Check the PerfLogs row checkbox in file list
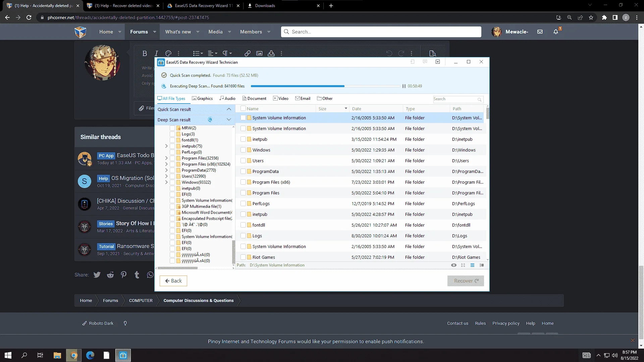644x362 pixels. click(x=243, y=203)
